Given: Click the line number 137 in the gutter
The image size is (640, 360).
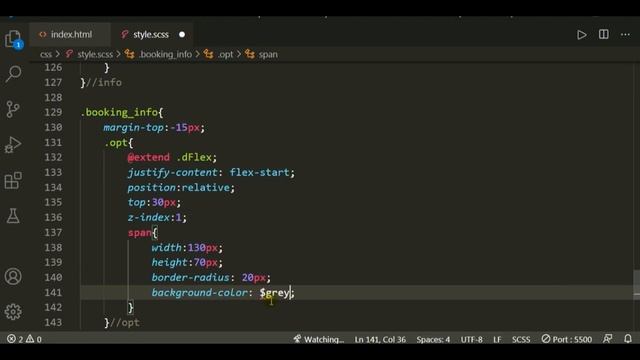Looking at the screenshot, I should pyautogui.click(x=53, y=232).
